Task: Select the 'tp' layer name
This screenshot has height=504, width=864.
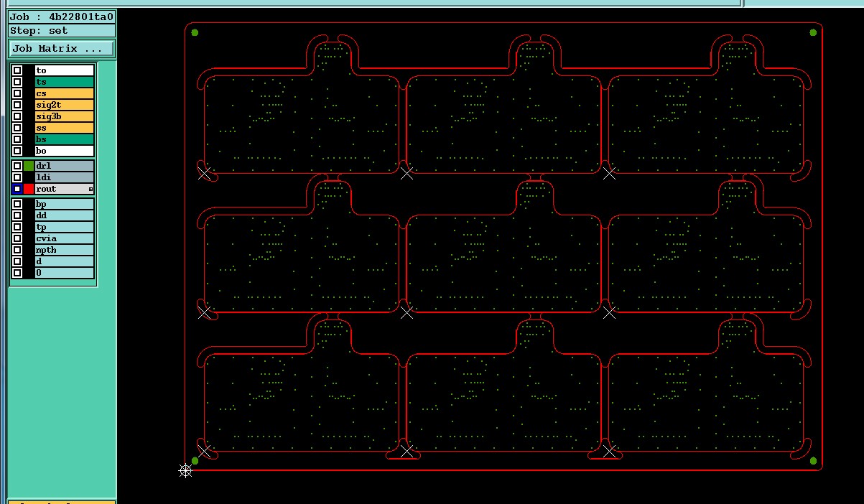Action: point(65,227)
